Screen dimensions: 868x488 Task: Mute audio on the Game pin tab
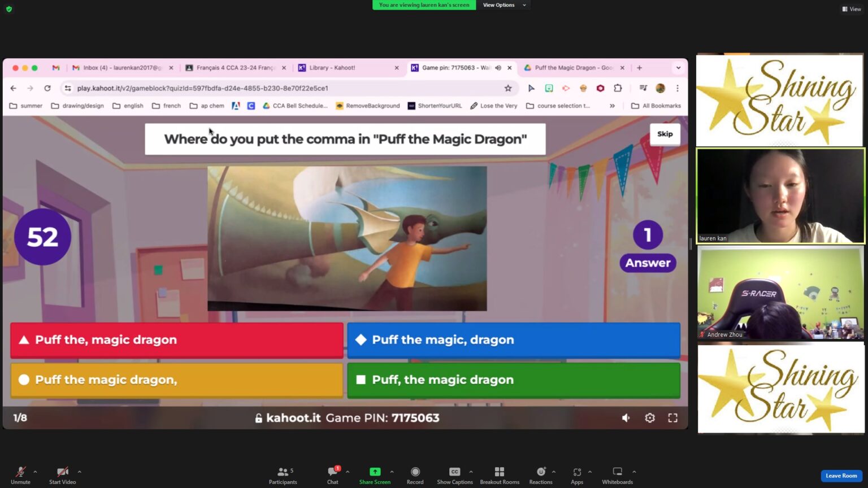pos(498,68)
